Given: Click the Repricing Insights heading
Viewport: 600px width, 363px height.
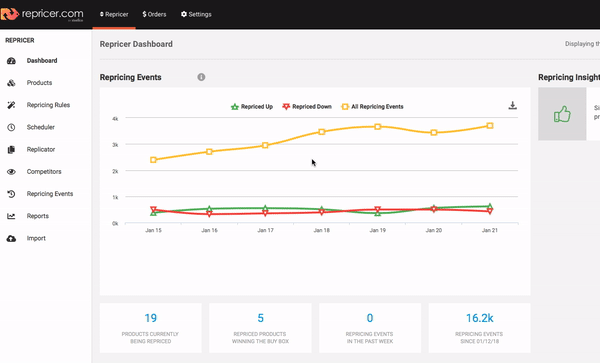Looking at the screenshot, I should click(569, 77).
